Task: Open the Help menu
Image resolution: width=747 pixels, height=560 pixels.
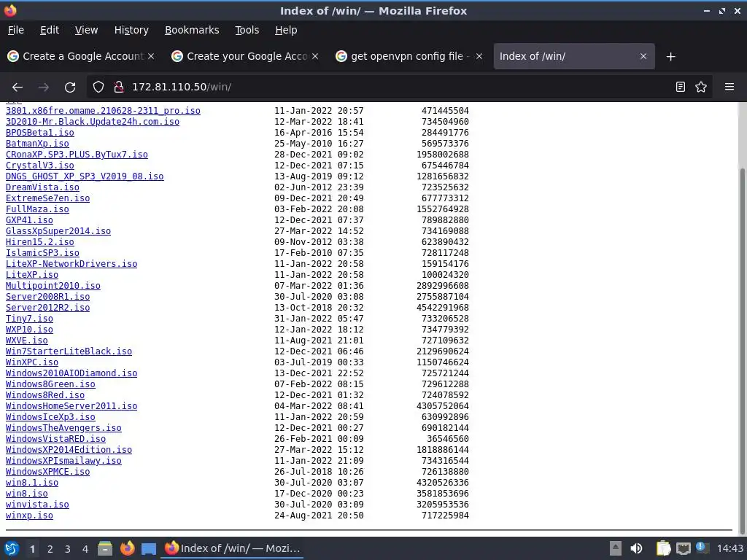Action: tap(286, 30)
